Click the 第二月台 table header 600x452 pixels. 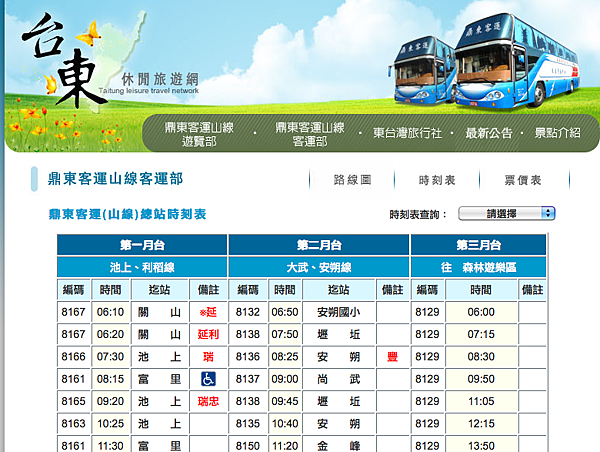pos(319,245)
